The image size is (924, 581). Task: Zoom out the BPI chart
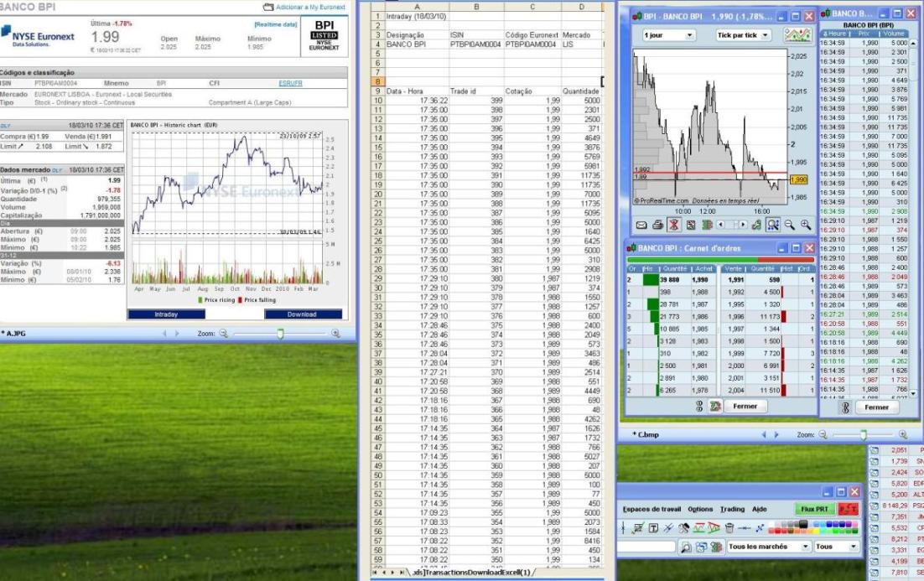[790, 225]
